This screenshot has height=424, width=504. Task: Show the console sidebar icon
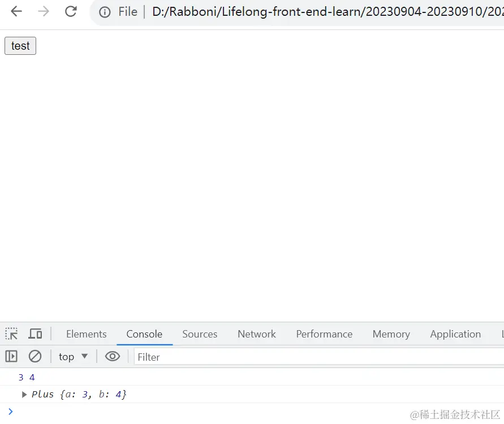coord(11,356)
